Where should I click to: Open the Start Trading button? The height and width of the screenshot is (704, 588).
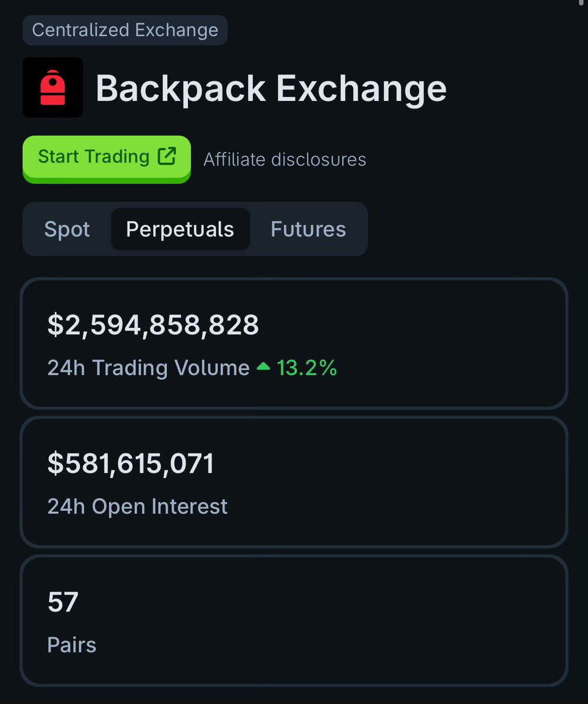(107, 159)
